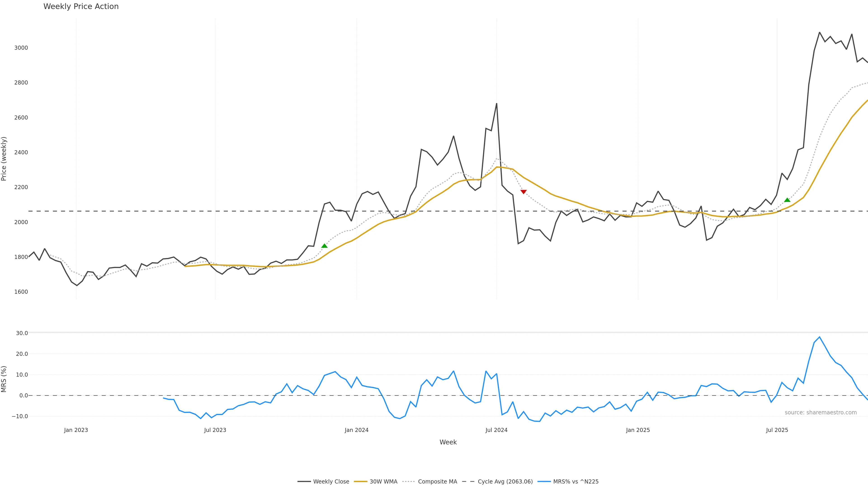868x488 pixels.
Task: Toggle the Cycle Avg (2063.06) legend label
Action: click(x=505, y=482)
